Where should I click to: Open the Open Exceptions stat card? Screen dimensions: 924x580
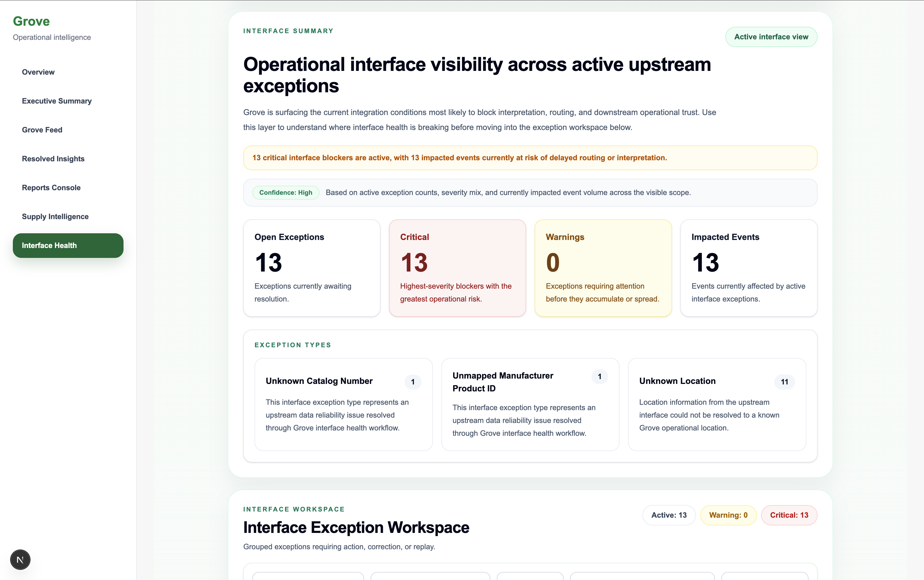coord(311,268)
